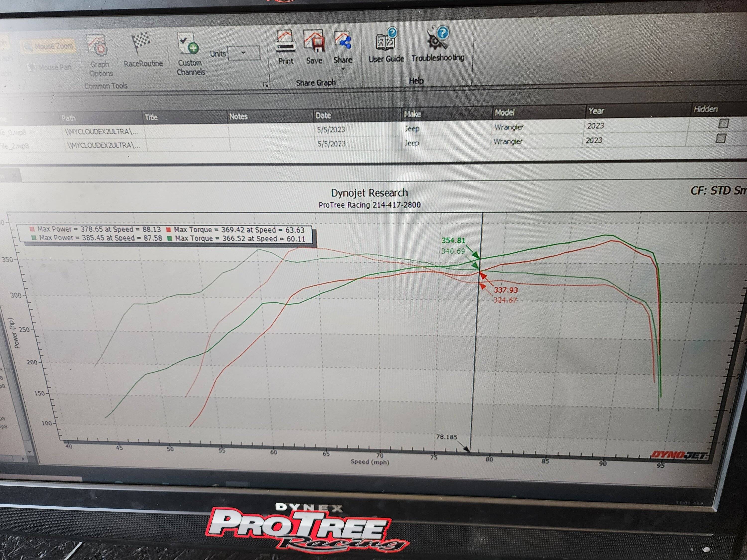The image size is (747, 560).
Task: Click the red Max Power 378.65 legend swatch
Action: click(x=32, y=229)
